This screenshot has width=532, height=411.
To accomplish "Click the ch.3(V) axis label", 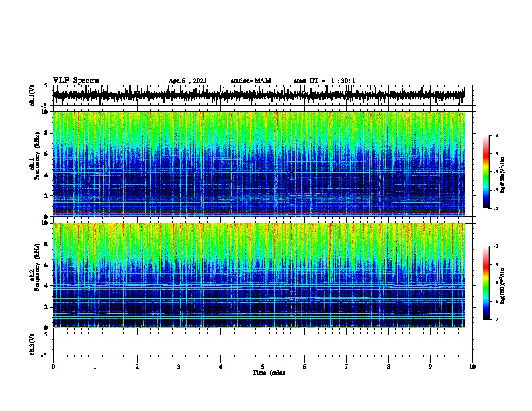I will (x=32, y=345).
